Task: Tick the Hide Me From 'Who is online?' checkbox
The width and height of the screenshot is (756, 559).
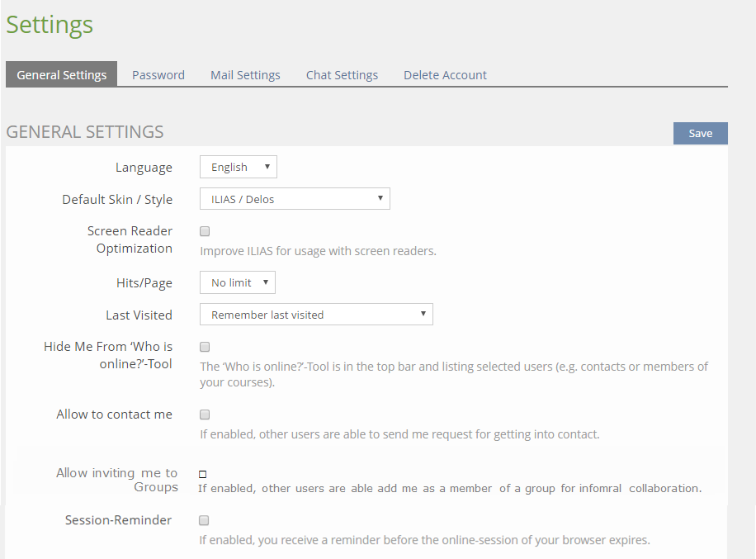Action: (205, 348)
